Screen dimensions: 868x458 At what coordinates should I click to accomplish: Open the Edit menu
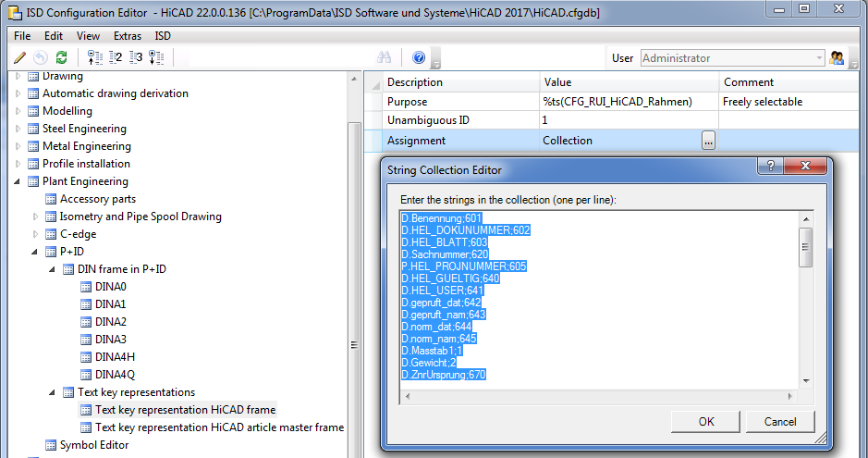53,36
